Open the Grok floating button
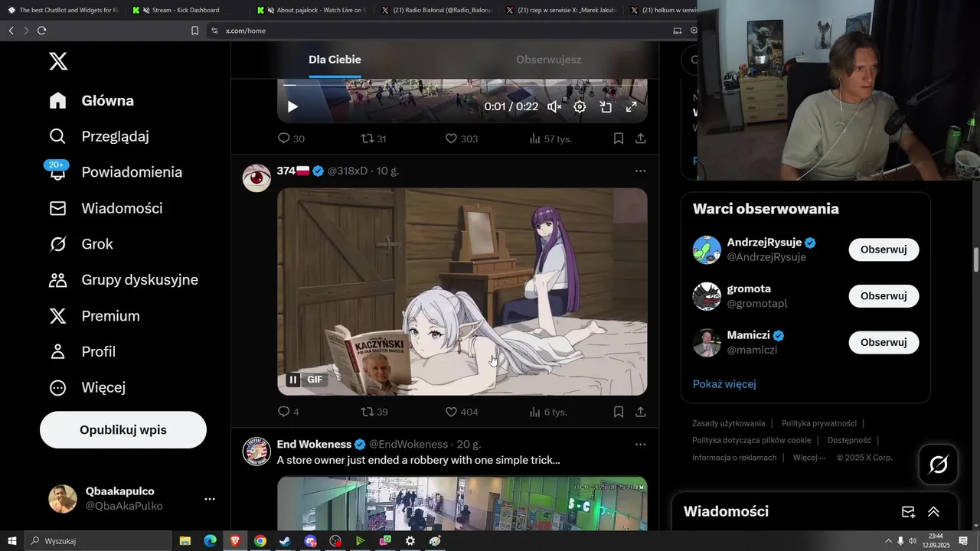The width and height of the screenshot is (980, 551). [x=938, y=464]
